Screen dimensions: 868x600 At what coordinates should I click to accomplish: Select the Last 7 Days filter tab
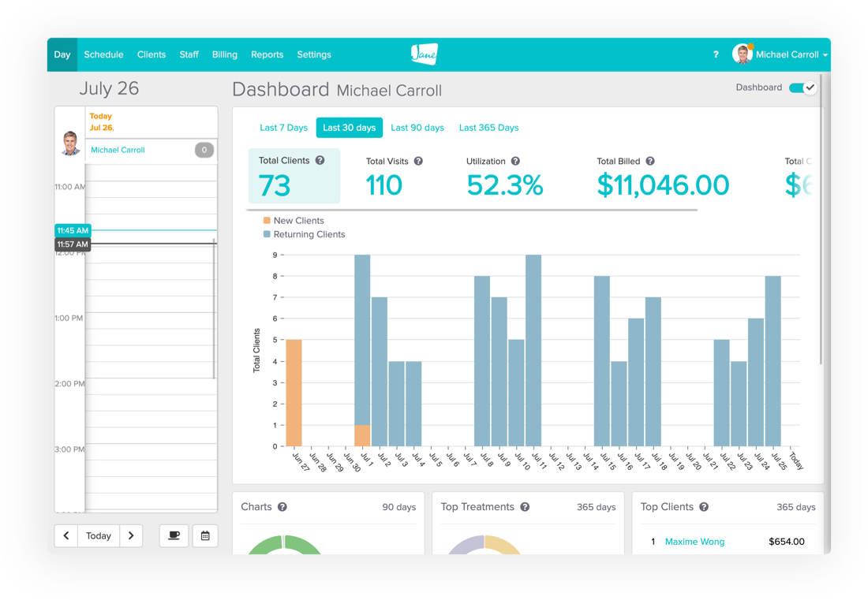click(x=283, y=127)
